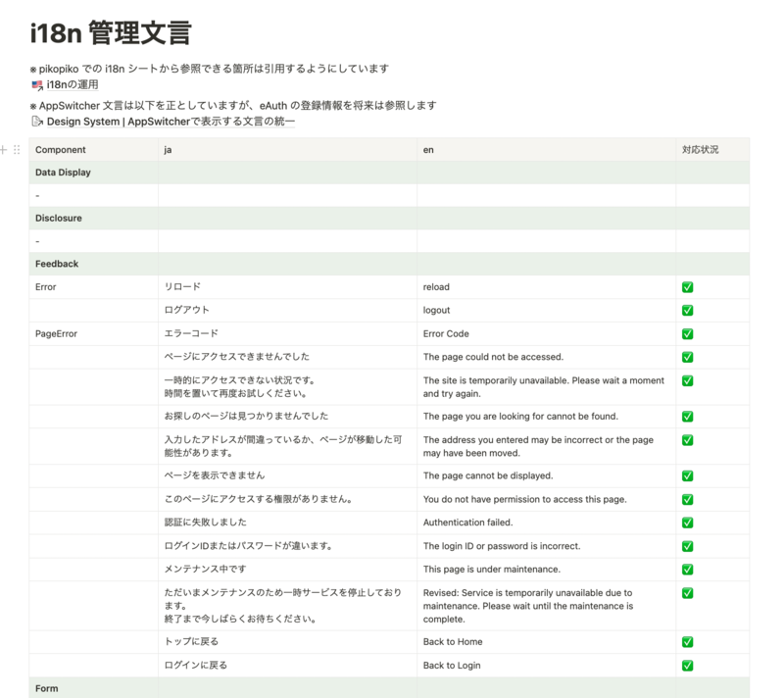Toggle checkmark in the Back to Login row
This screenshot has height=698, width=784.
(688, 665)
